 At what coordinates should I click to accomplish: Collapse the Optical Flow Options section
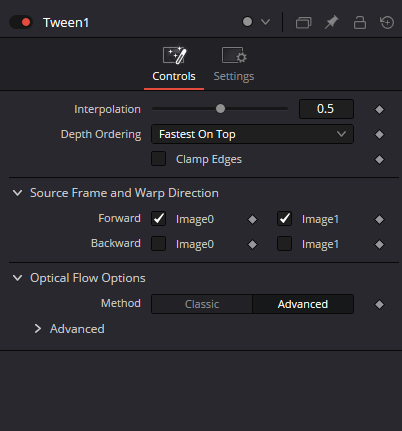tap(17, 278)
